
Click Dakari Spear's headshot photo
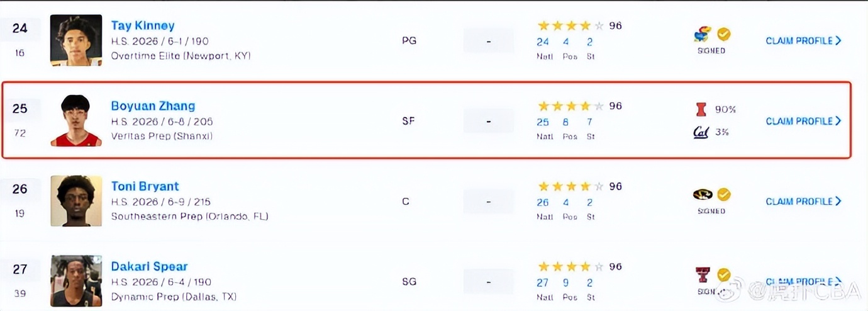coord(76,281)
